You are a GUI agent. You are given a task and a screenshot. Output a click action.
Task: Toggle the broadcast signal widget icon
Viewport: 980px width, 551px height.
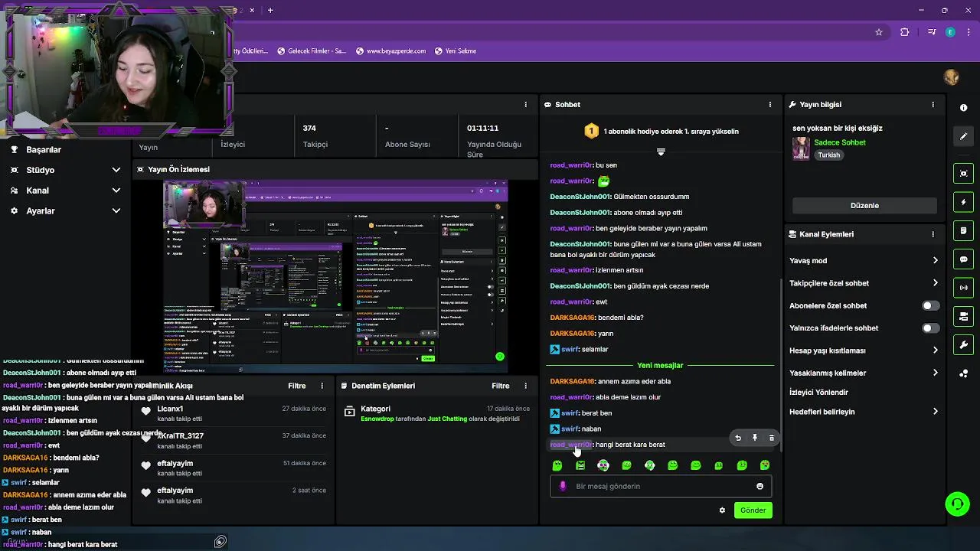964,288
